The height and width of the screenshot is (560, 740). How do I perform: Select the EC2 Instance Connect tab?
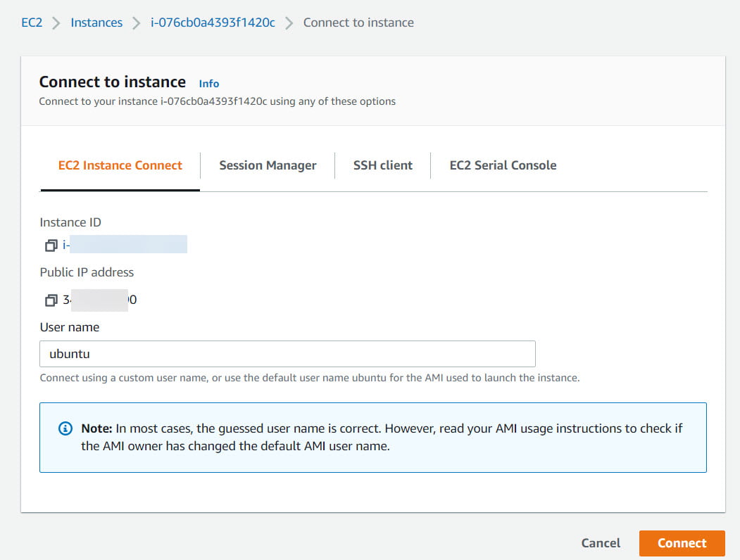click(120, 165)
